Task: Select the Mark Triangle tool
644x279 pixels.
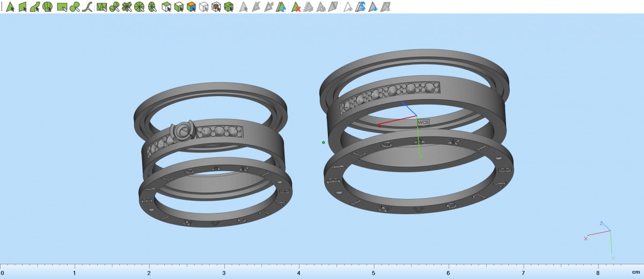Action: point(10,7)
